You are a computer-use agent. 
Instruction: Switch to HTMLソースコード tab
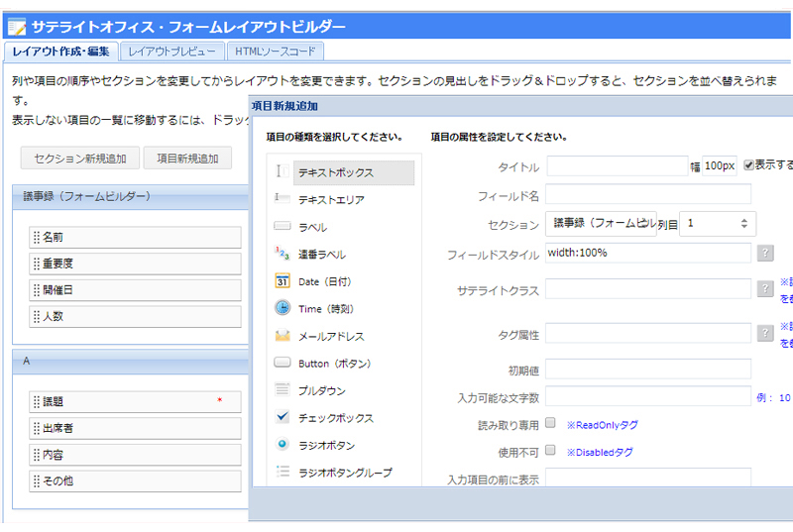276,52
